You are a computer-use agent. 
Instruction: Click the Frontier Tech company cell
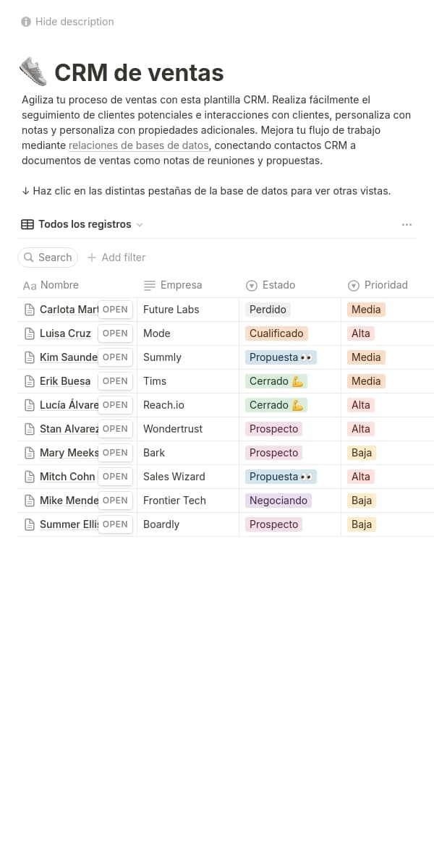coord(174,501)
